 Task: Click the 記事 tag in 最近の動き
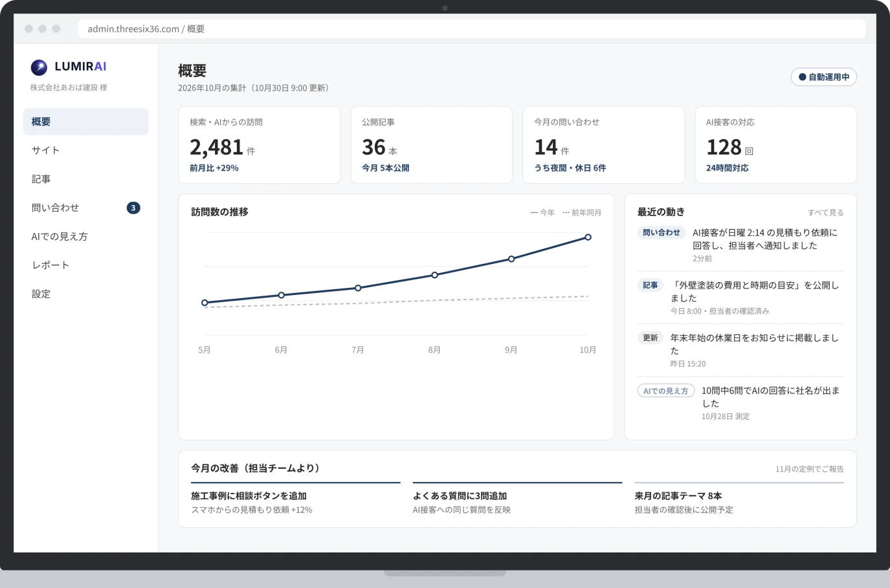click(650, 285)
